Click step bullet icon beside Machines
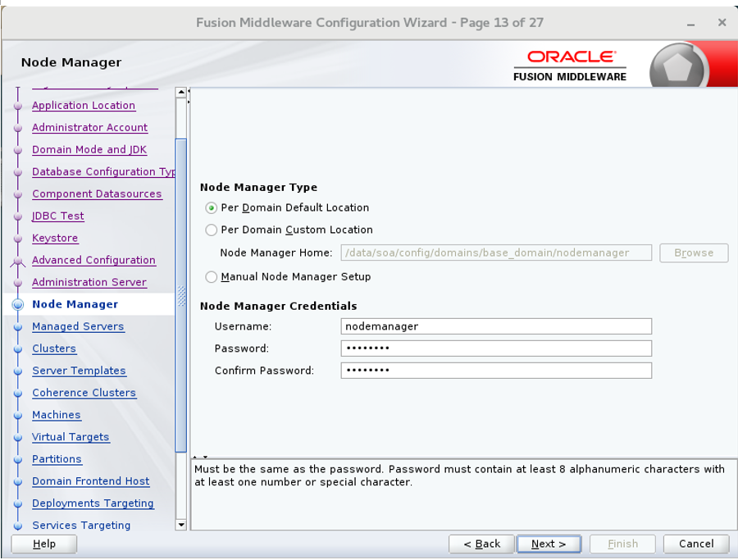 tap(18, 416)
